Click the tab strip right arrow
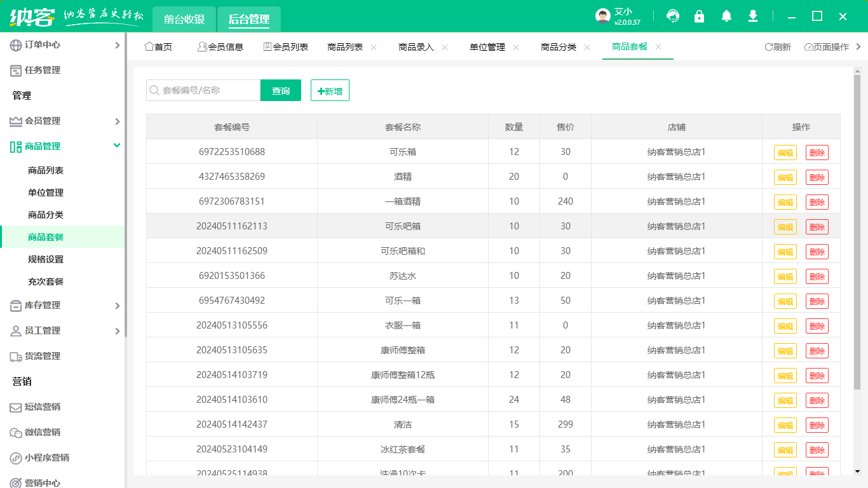 click(x=859, y=47)
